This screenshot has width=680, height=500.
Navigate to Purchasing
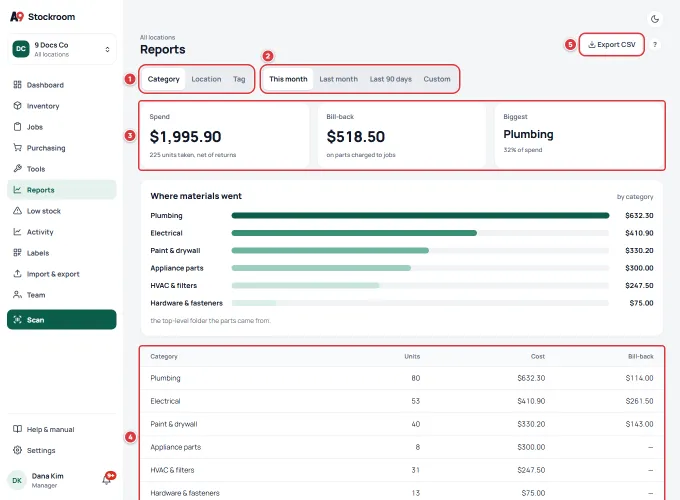pos(62,147)
